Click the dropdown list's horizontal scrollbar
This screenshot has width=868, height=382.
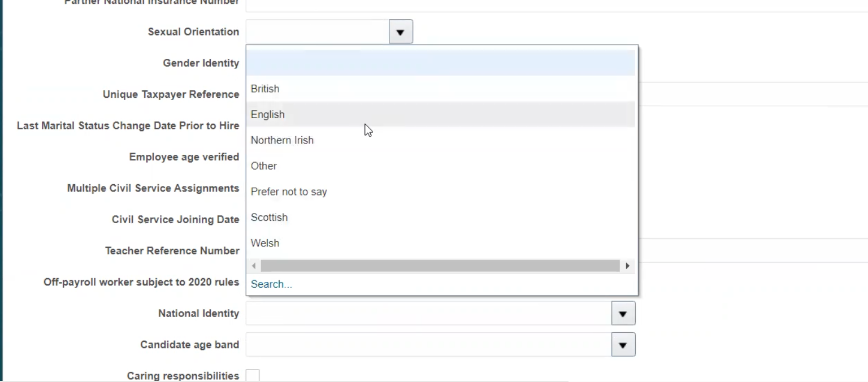click(x=440, y=266)
